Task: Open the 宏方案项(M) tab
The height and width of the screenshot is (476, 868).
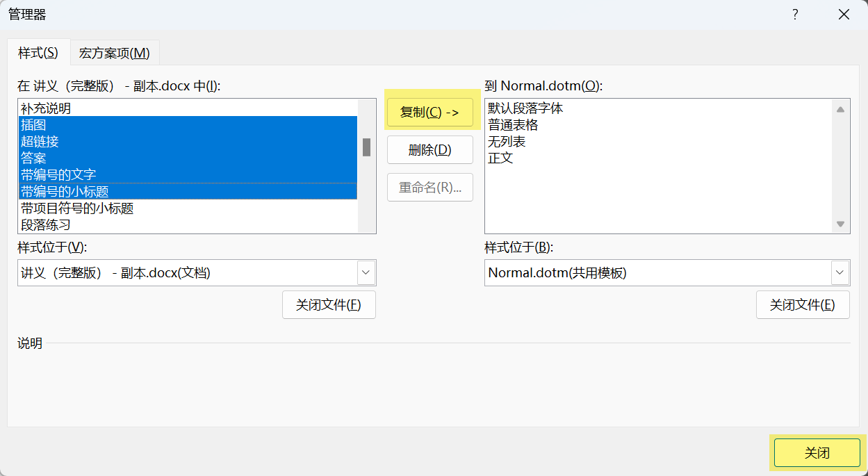Action: (115, 53)
